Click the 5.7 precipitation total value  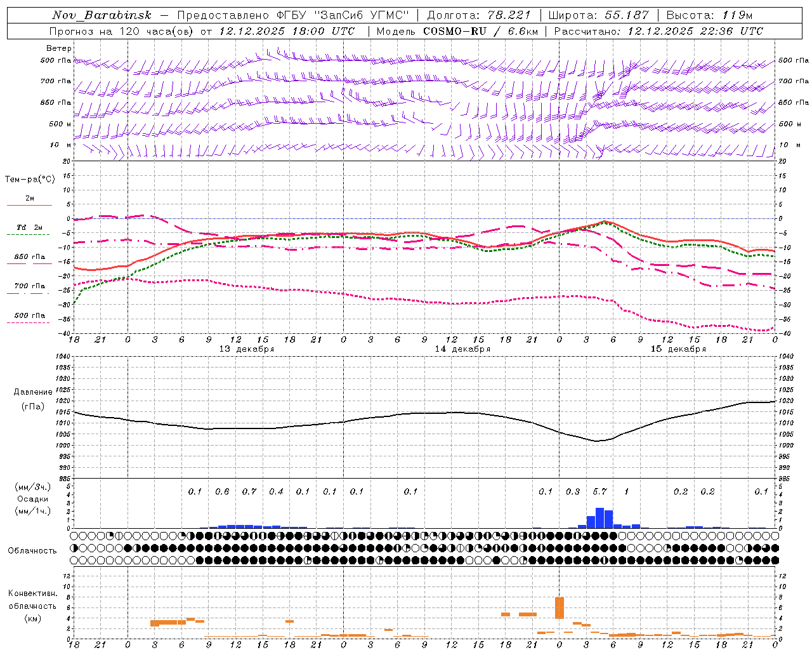point(599,491)
